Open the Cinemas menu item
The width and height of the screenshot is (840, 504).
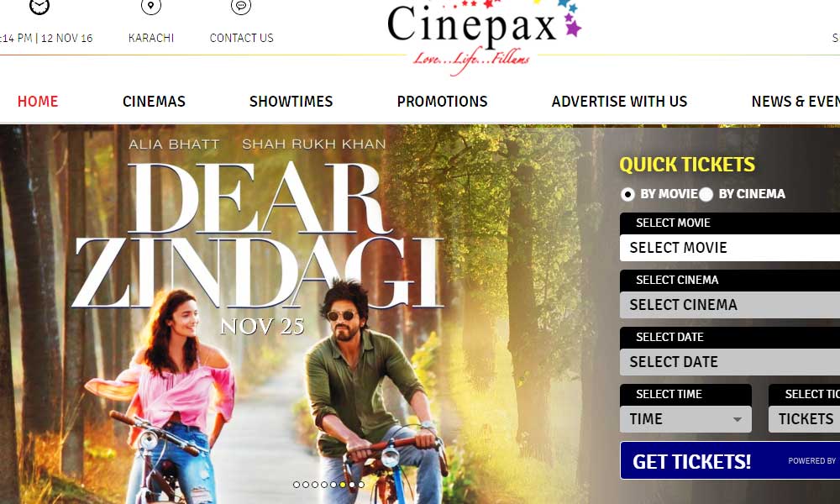click(x=154, y=102)
